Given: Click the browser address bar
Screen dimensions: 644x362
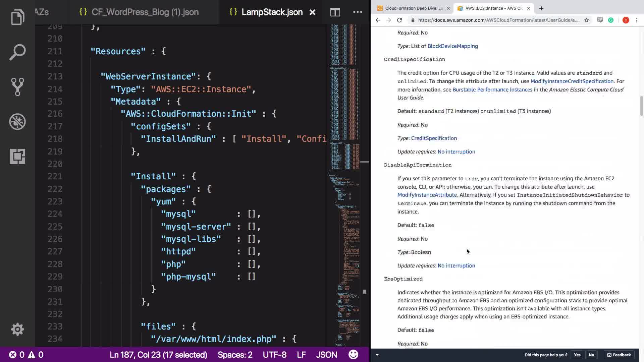Looking at the screenshot, I should click(498, 20).
